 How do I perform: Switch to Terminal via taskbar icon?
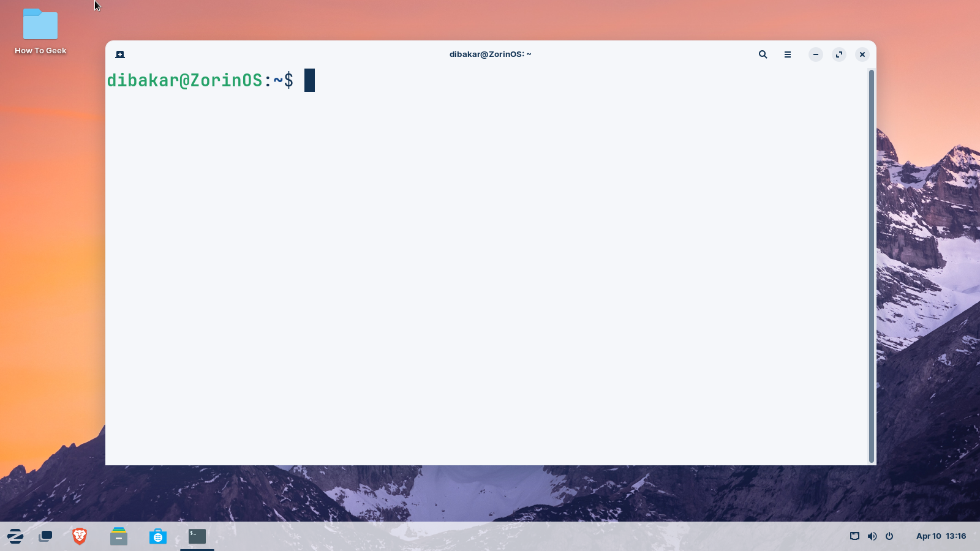pos(197,536)
